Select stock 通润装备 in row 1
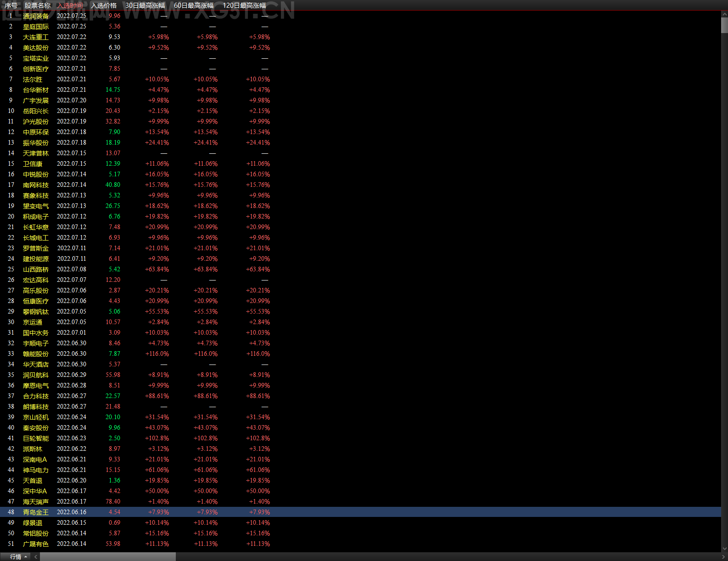The height and width of the screenshot is (561, 728). (36, 16)
